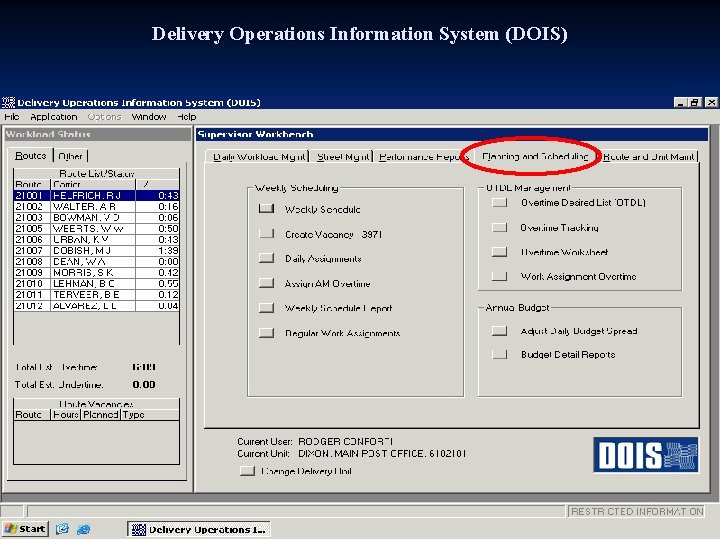720x540 pixels.
Task: Select route 21007 DOBISH row
Action: point(96,250)
